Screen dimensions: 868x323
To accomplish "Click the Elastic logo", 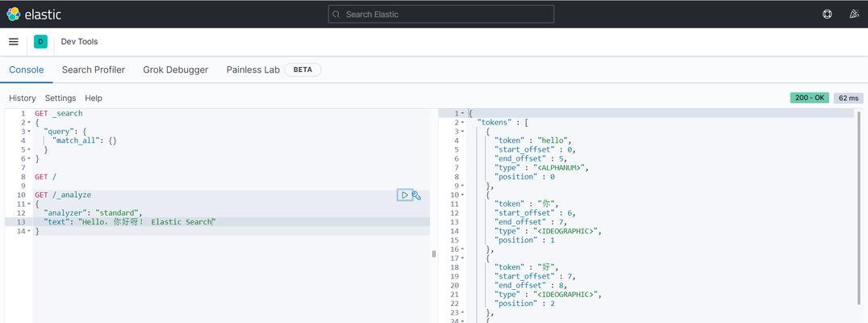I will click(x=34, y=14).
